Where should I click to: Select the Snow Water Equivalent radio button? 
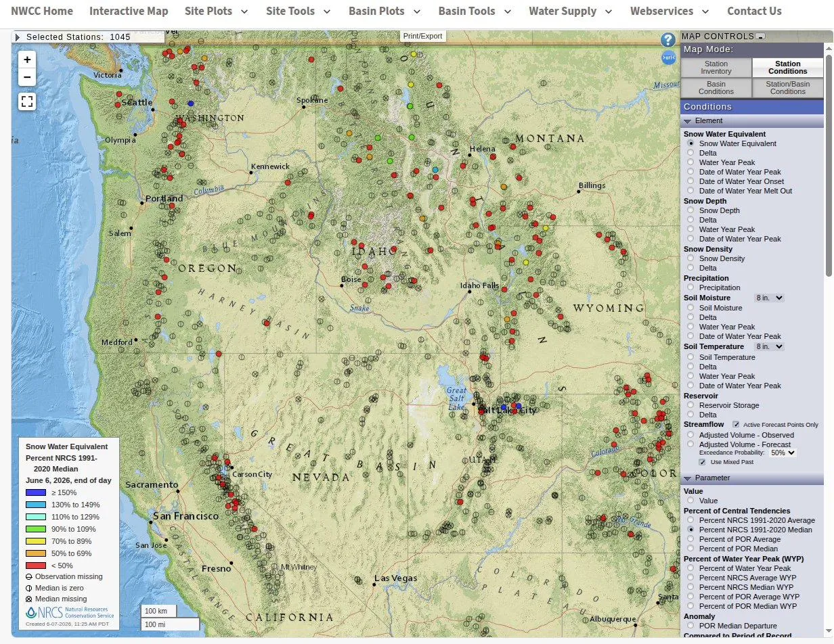[x=690, y=143]
